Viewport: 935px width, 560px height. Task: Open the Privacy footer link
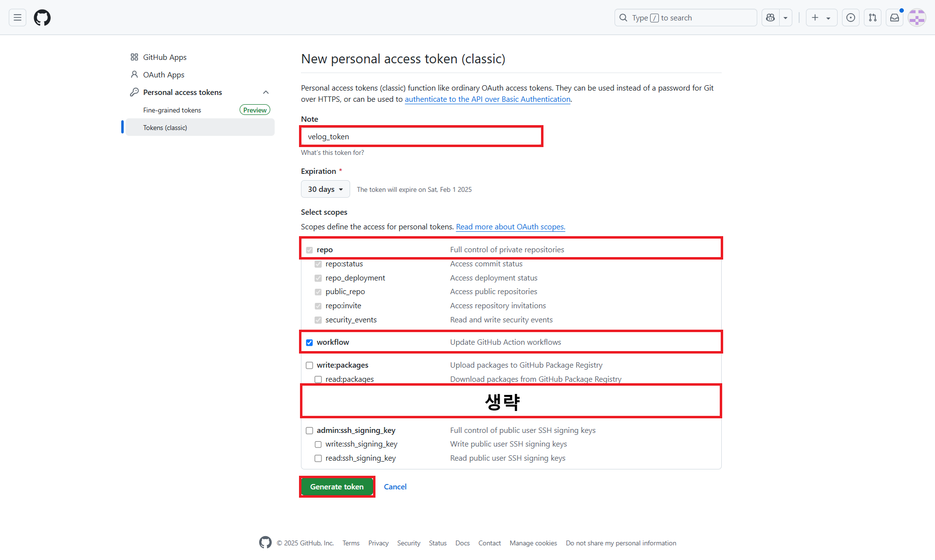pos(378,543)
